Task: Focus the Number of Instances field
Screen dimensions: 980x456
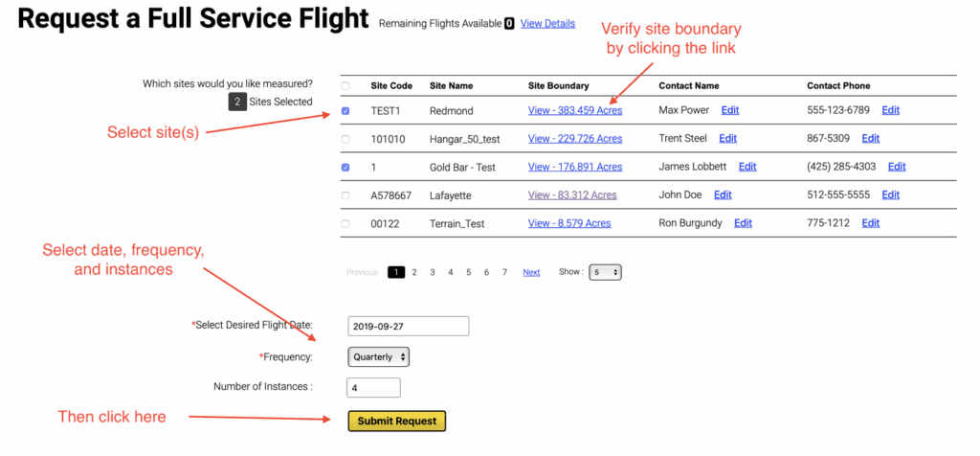Action: click(373, 388)
